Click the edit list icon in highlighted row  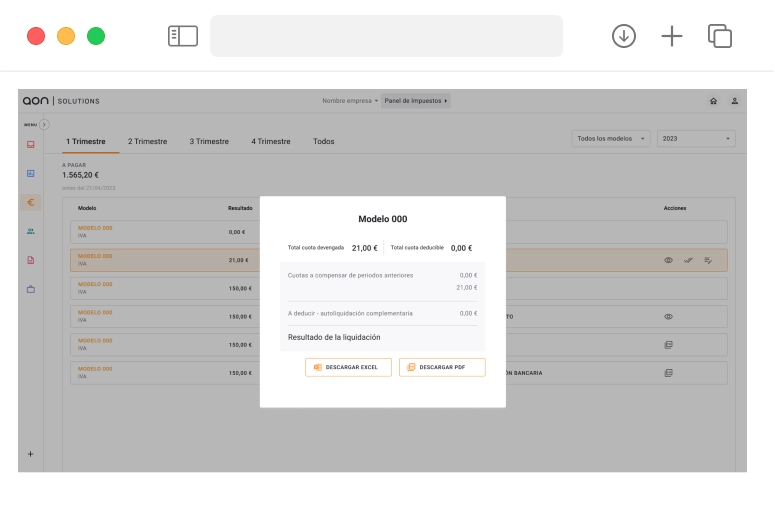708,260
